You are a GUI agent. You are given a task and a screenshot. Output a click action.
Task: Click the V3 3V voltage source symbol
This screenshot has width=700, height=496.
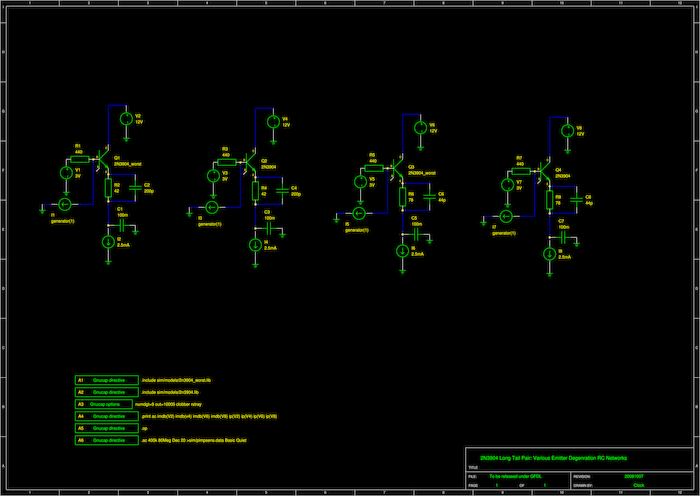click(x=213, y=175)
